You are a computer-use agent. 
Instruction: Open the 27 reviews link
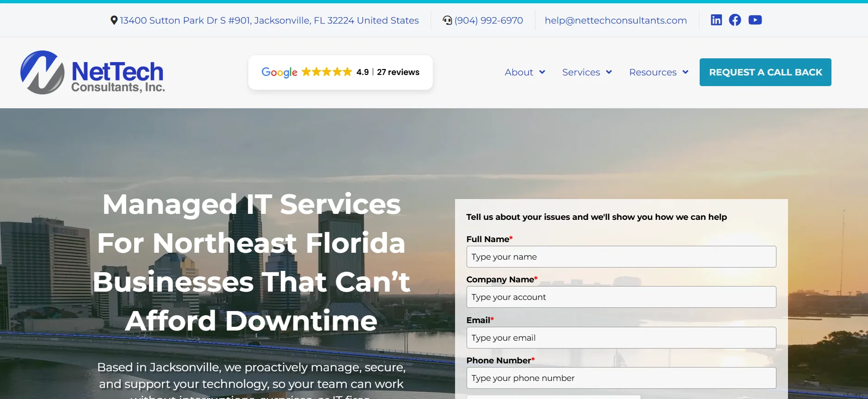tap(398, 72)
